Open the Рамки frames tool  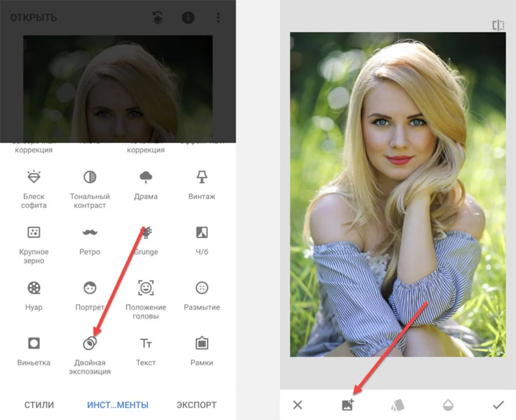pos(201,351)
